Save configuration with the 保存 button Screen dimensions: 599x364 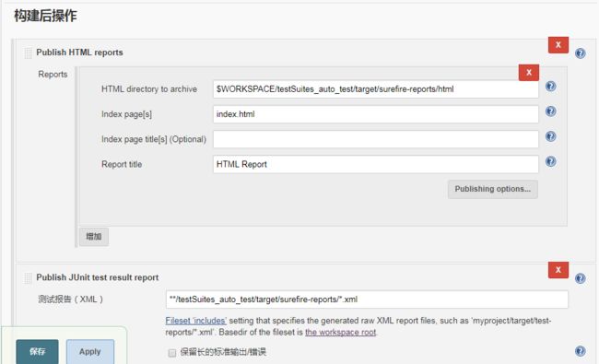point(38,352)
